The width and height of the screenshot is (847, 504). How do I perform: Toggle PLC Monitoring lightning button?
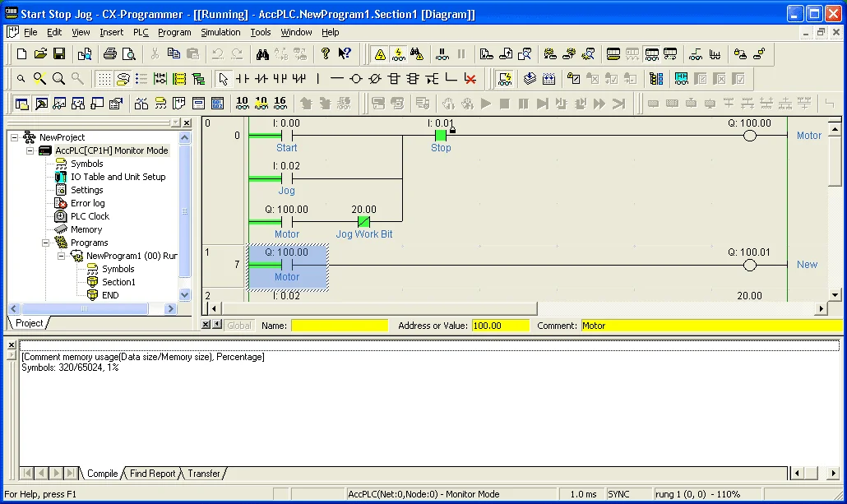tap(399, 54)
